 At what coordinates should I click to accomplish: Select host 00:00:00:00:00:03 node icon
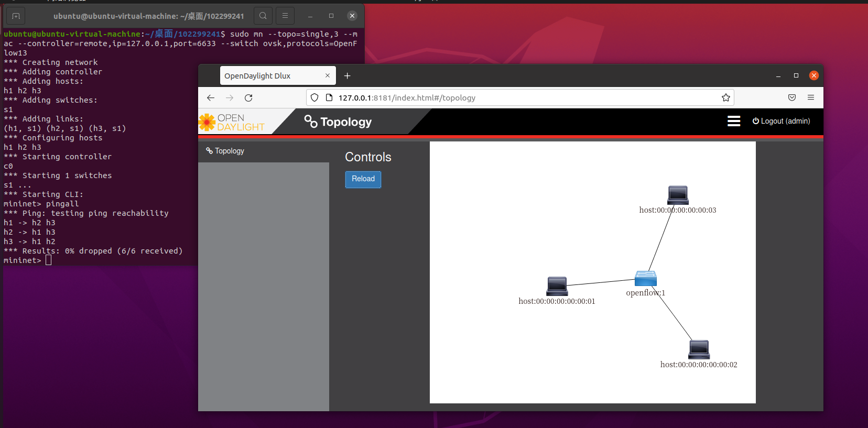click(678, 195)
